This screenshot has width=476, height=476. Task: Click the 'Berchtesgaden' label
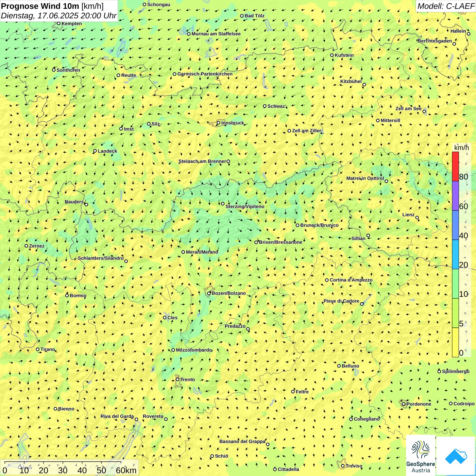coord(435,41)
